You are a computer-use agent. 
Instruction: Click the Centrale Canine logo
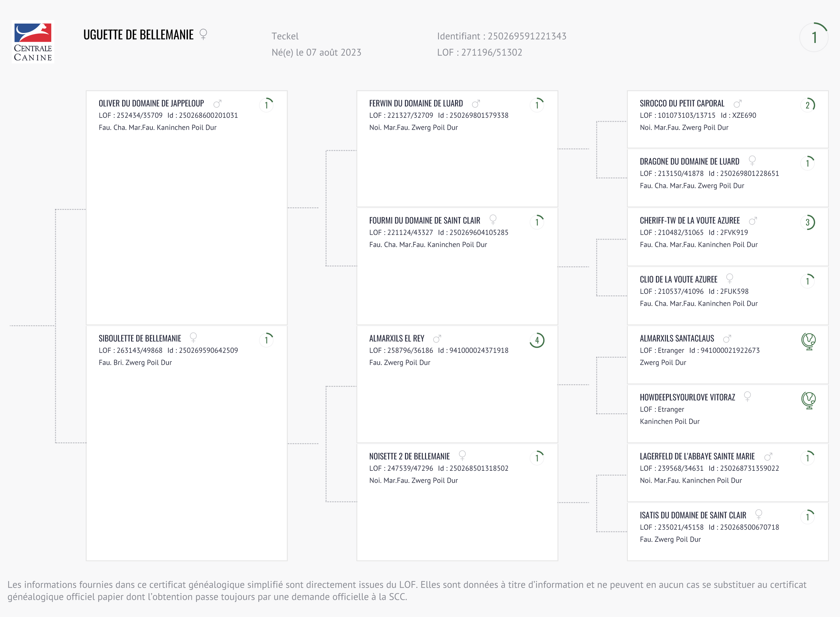(33, 42)
